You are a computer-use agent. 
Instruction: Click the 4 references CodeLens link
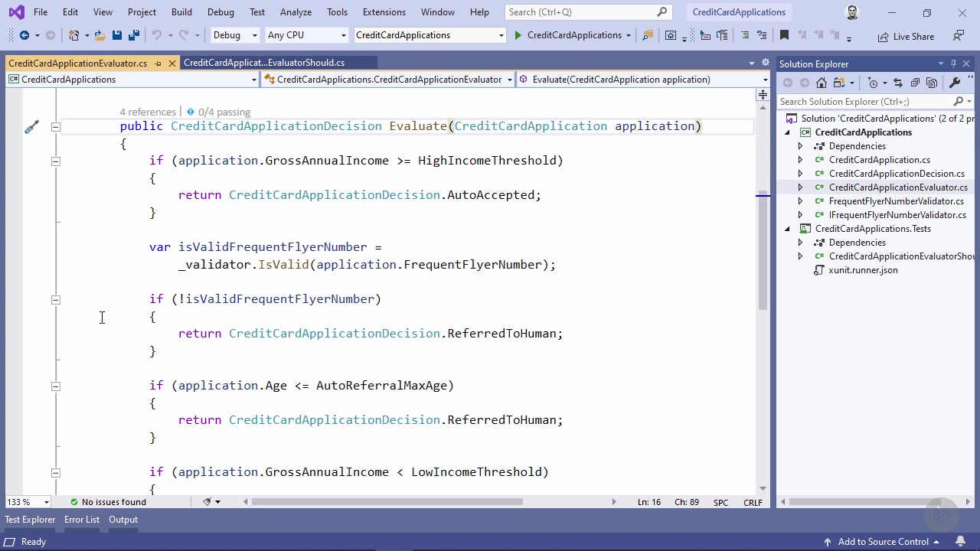pos(148,112)
